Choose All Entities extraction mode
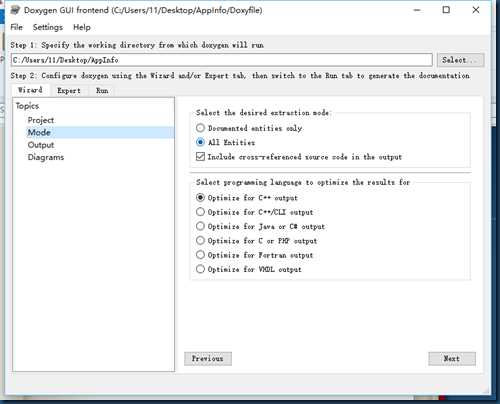This screenshot has height=404, width=500. 226,143
